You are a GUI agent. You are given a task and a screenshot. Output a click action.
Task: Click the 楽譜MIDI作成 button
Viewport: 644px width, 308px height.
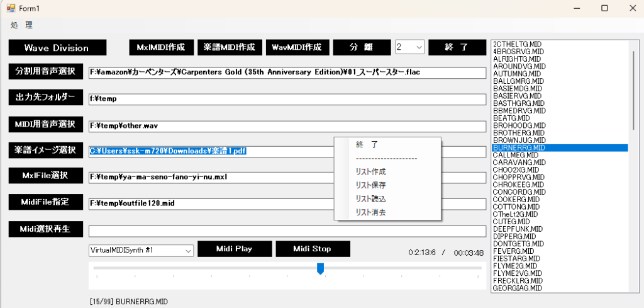point(229,47)
